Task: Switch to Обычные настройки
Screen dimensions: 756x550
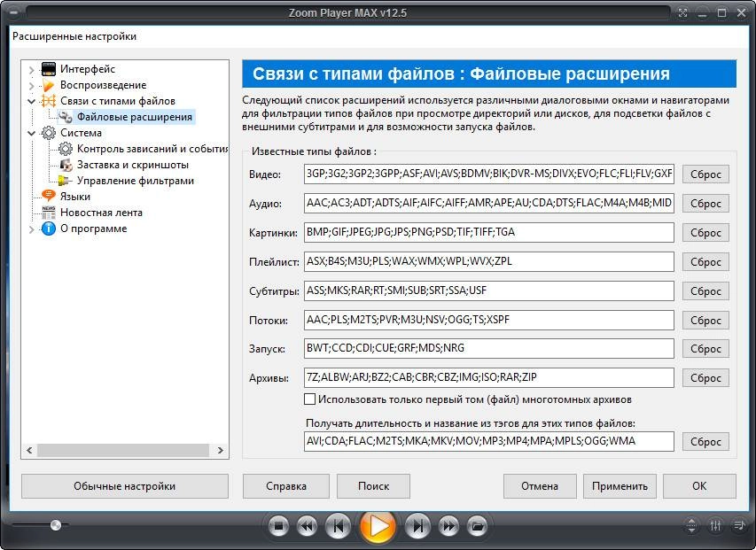Action: click(x=124, y=486)
